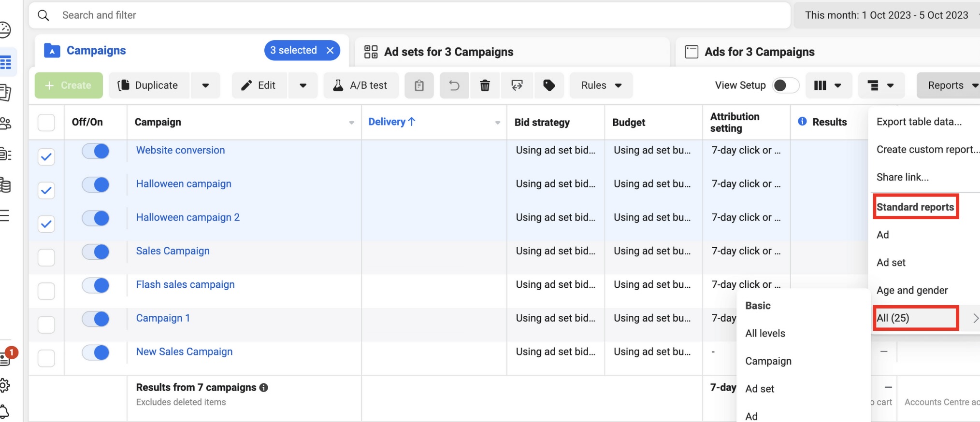Turn off Website conversion campaign toggle
The width and height of the screenshot is (980, 422).
[x=96, y=151]
